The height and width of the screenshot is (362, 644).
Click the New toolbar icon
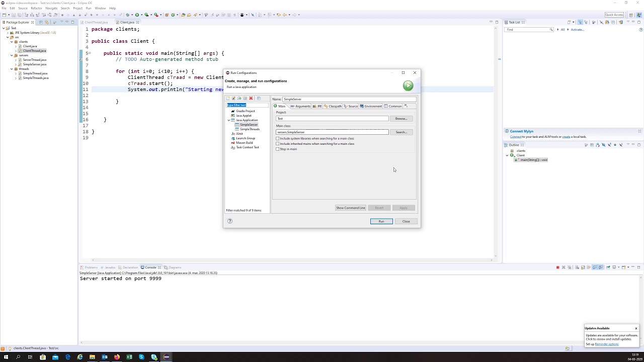(x=4, y=15)
